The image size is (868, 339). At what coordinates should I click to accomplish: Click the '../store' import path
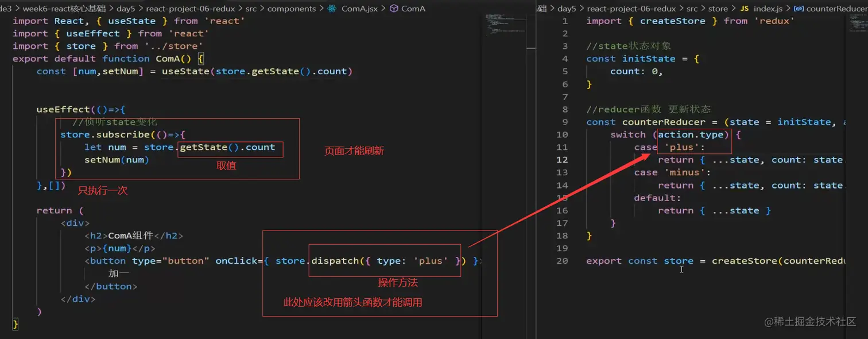pyautogui.click(x=174, y=46)
